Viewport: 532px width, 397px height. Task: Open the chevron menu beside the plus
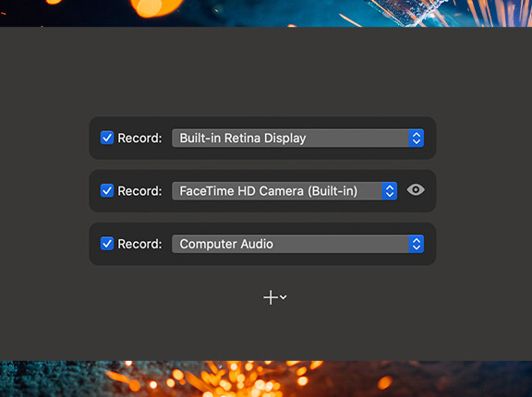[x=284, y=297]
